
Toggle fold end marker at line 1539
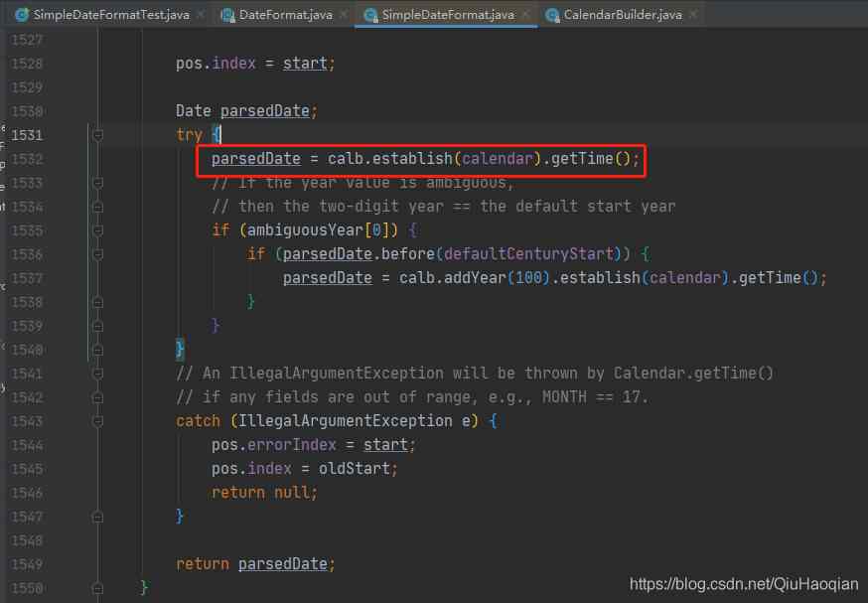pyautogui.click(x=98, y=326)
